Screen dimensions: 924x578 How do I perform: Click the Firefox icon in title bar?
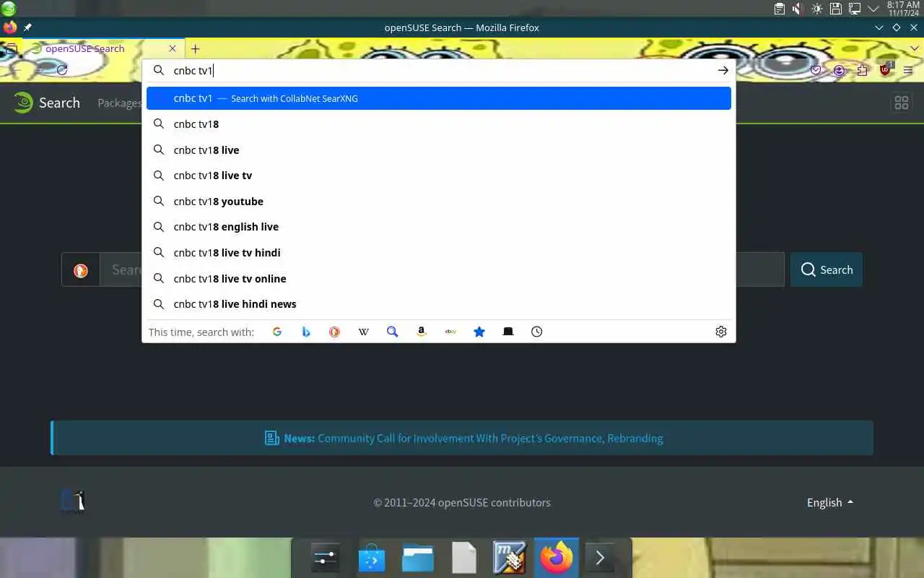point(10,27)
